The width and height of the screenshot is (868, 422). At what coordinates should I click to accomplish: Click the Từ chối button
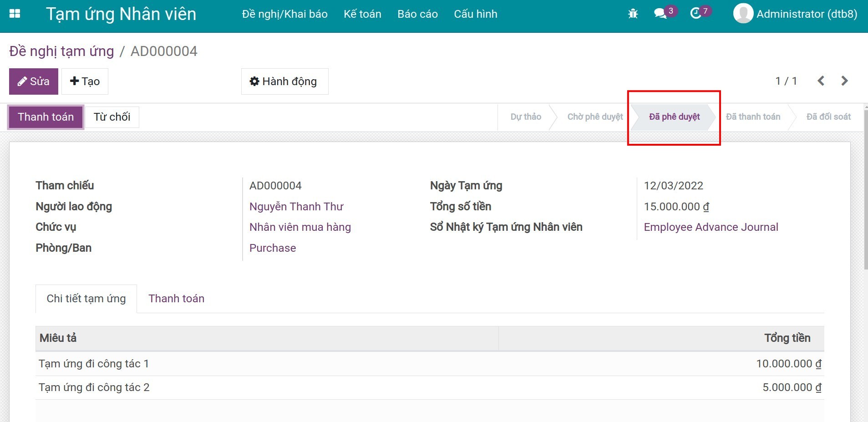112,117
